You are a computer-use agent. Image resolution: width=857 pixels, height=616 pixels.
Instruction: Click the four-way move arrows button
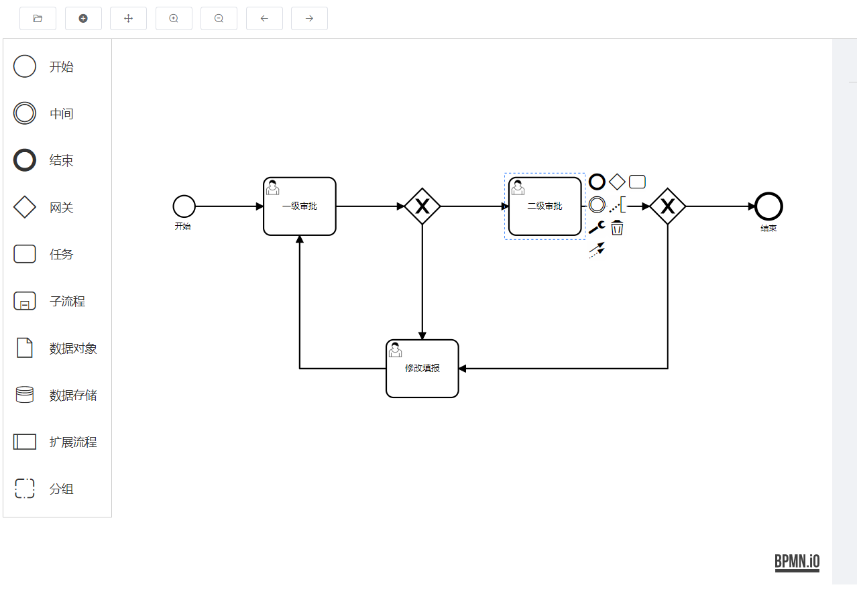[x=128, y=19]
